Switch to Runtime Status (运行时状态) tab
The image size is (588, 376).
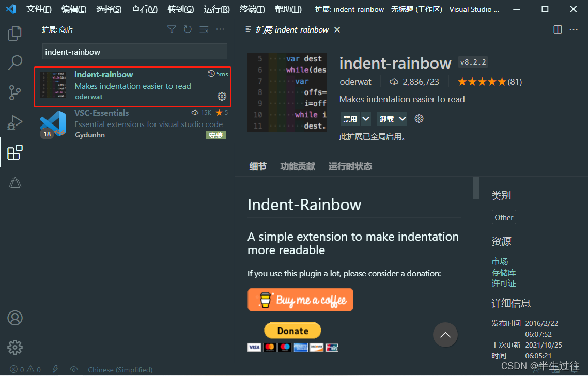click(350, 166)
